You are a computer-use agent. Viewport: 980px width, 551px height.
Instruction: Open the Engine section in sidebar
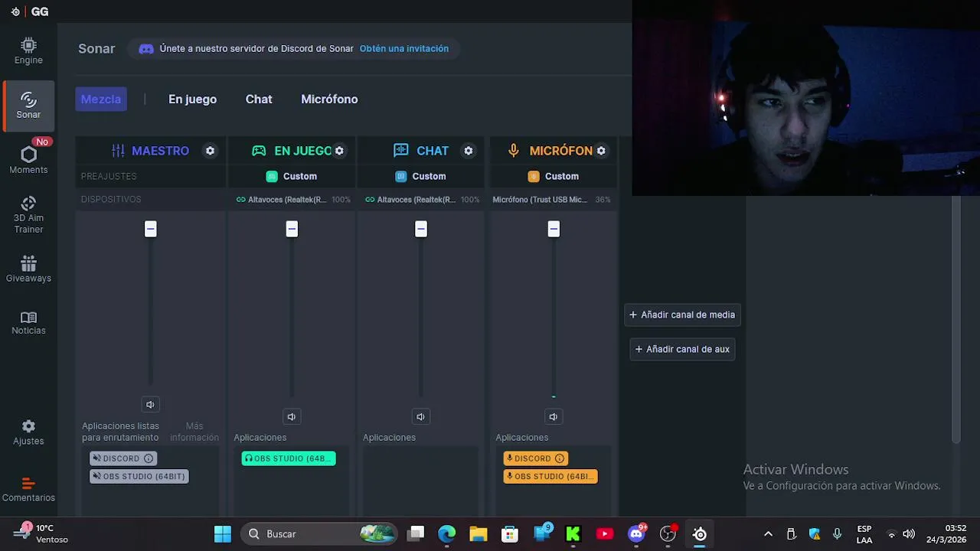(28, 51)
